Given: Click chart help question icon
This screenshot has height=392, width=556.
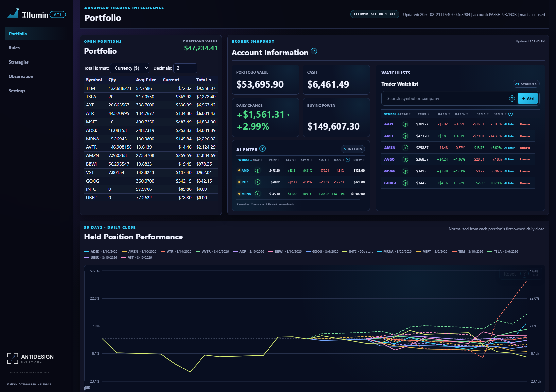Looking at the screenshot, I should tap(524, 274).
